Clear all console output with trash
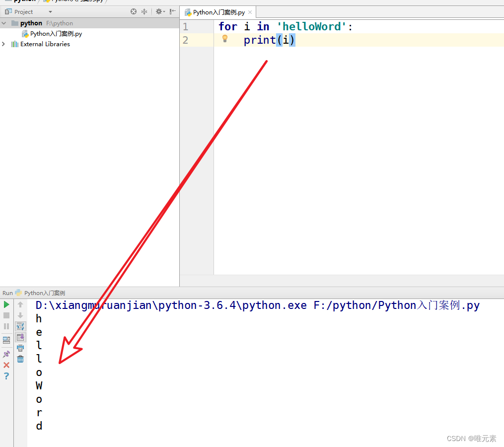The width and height of the screenshot is (504, 447). click(x=20, y=359)
